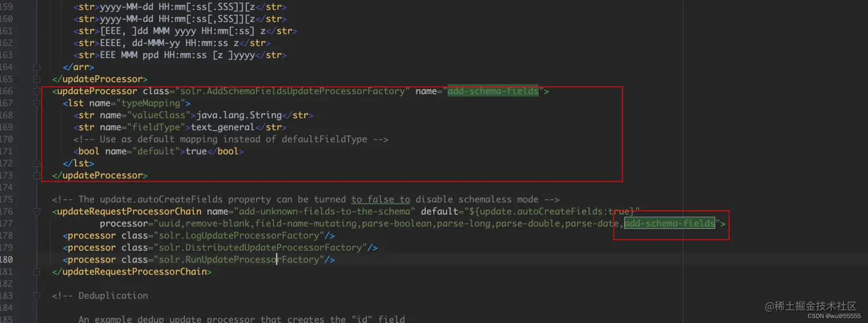
Task: Click closing '</arr>' tag on line 164
Action: pos(79,67)
